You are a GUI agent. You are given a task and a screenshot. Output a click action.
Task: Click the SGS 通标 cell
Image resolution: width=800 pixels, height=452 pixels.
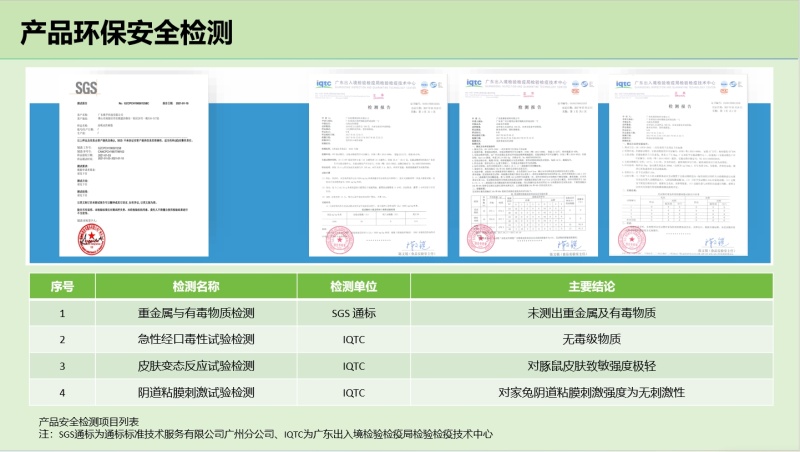354,313
